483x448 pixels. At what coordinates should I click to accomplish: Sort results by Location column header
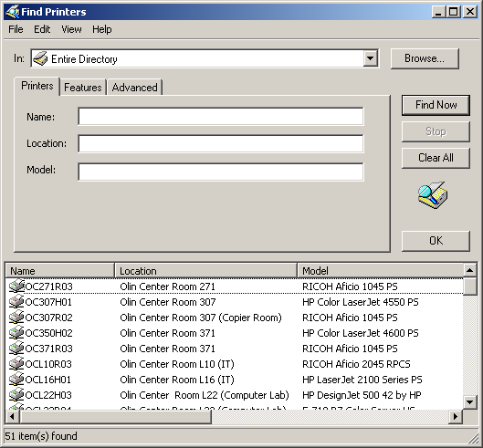[205, 271]
